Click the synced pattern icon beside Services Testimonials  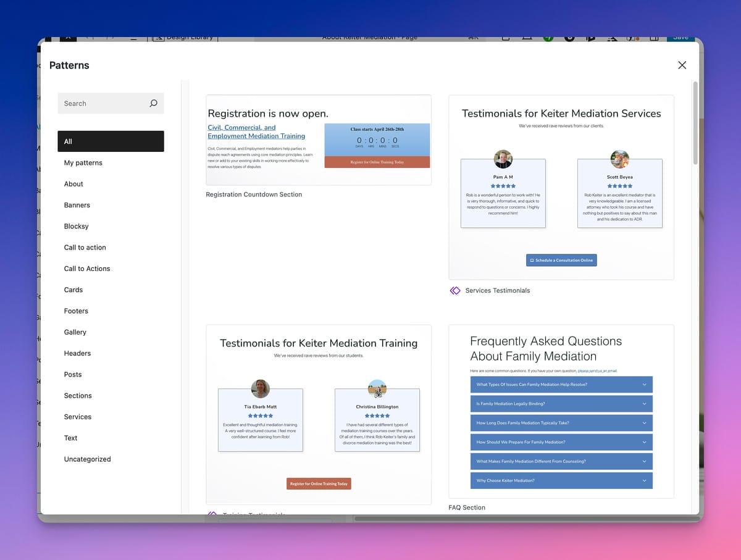tap(455, 291)
